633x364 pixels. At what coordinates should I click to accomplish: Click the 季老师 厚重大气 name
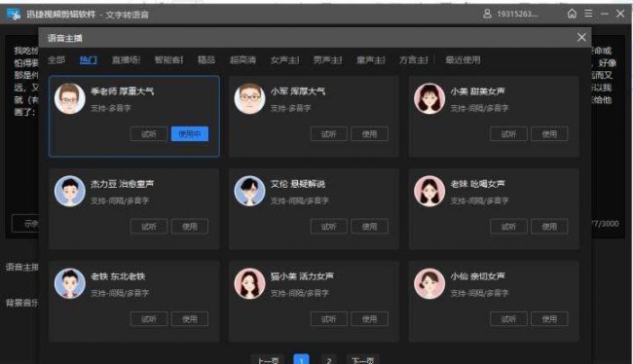click(x=122, y=91)
